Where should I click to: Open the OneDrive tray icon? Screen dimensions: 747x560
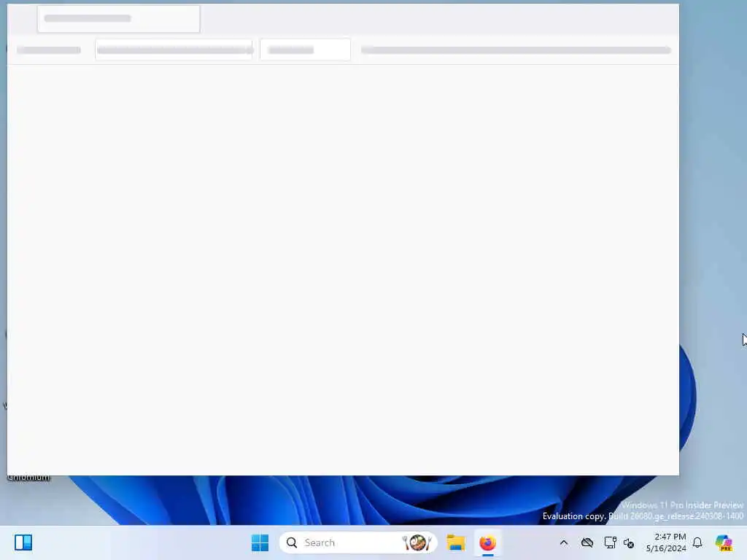[x=587, y=542]
